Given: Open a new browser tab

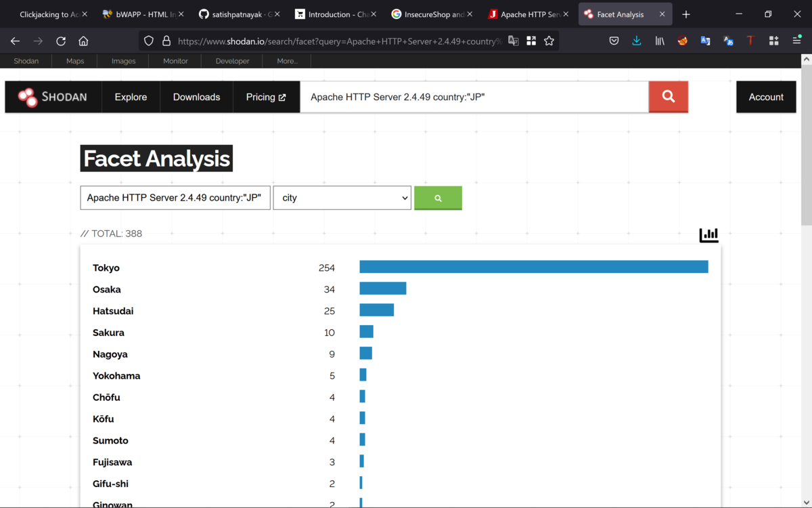Looking at the screenshot, I should (685, 14).
